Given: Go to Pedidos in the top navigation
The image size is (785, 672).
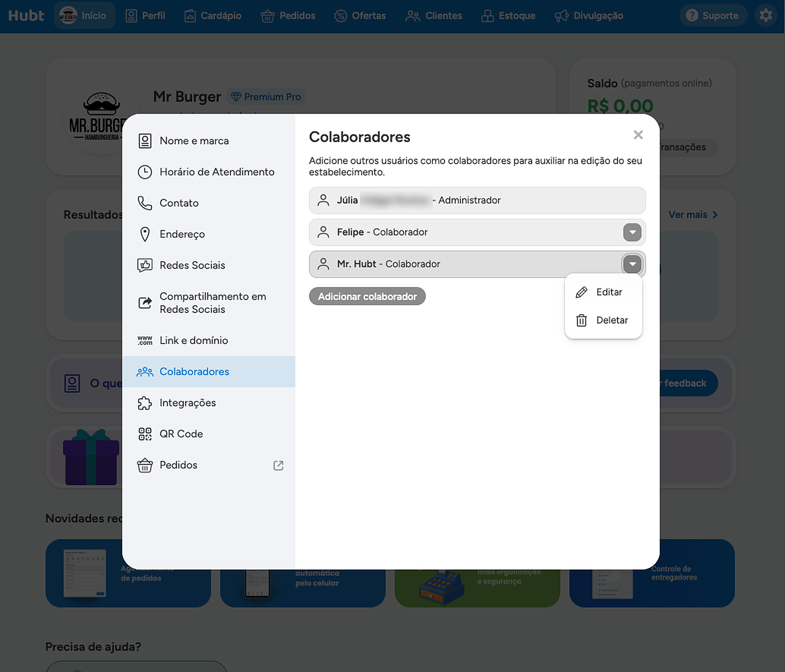Looking at the screenshot, I should point(288,16).
